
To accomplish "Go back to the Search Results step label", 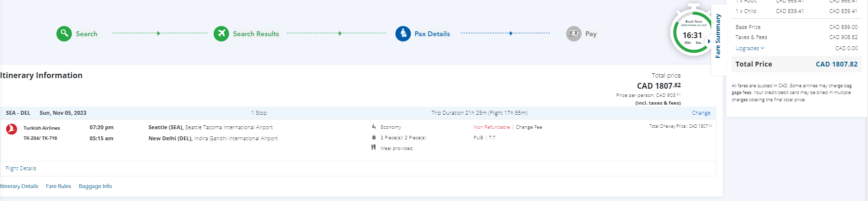I will pos(256,34).
